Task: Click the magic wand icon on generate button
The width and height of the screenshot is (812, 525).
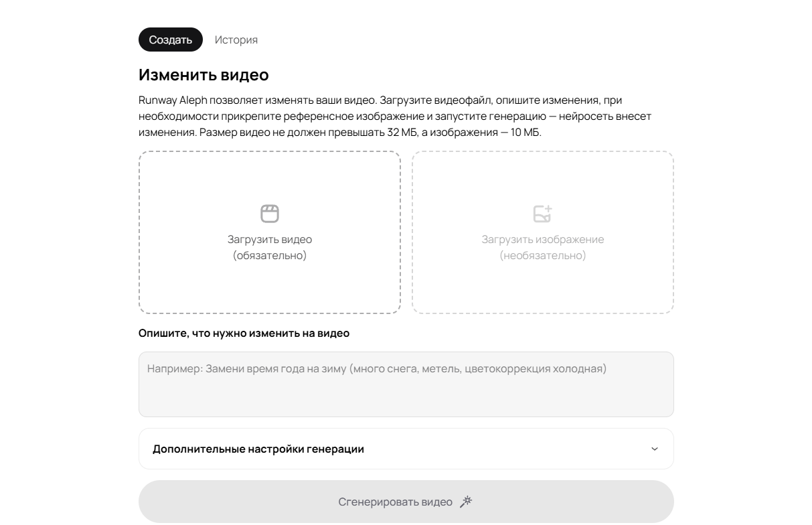Action: click(467, 502)
